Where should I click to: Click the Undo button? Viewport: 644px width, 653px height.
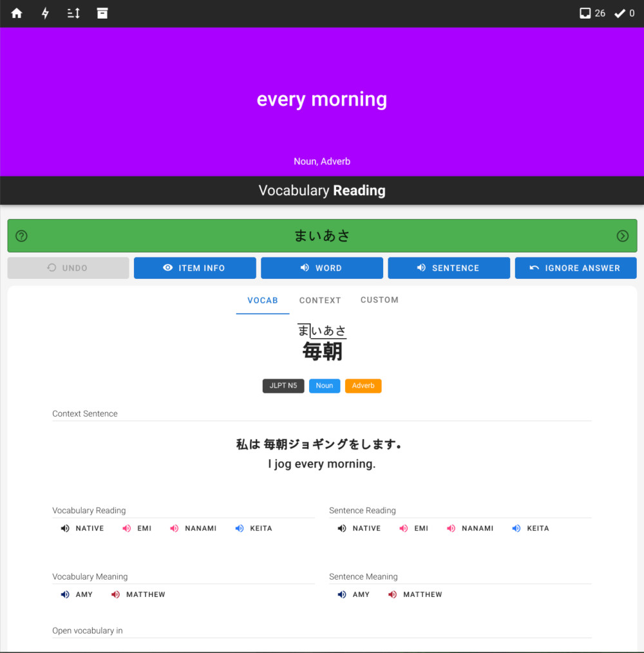tap(68, 268)
